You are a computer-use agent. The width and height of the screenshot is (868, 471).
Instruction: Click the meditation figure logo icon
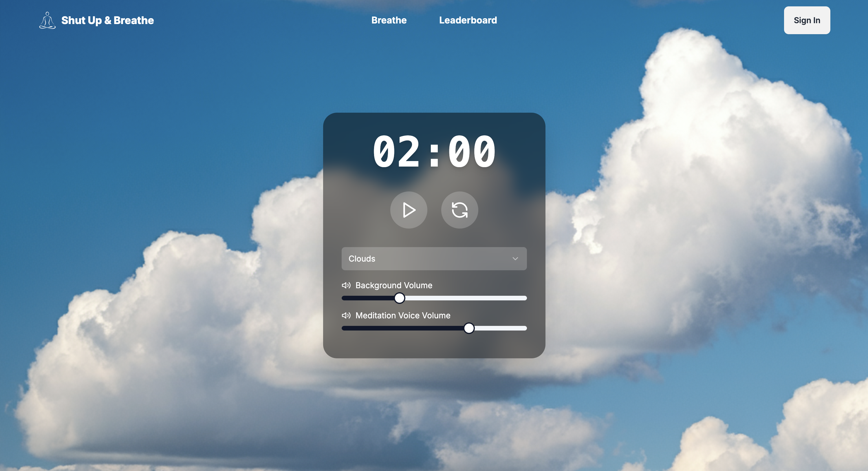coord(47,20)
